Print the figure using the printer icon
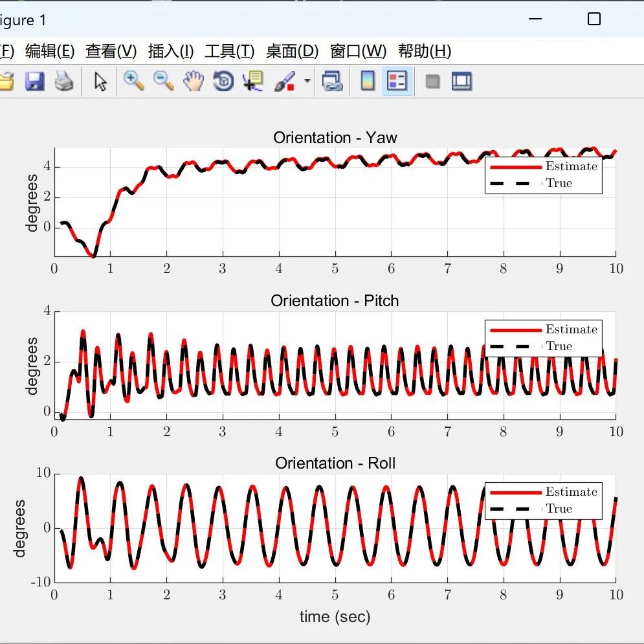The height and width of the screenshot is (644, 644). [x=64, y=81]
